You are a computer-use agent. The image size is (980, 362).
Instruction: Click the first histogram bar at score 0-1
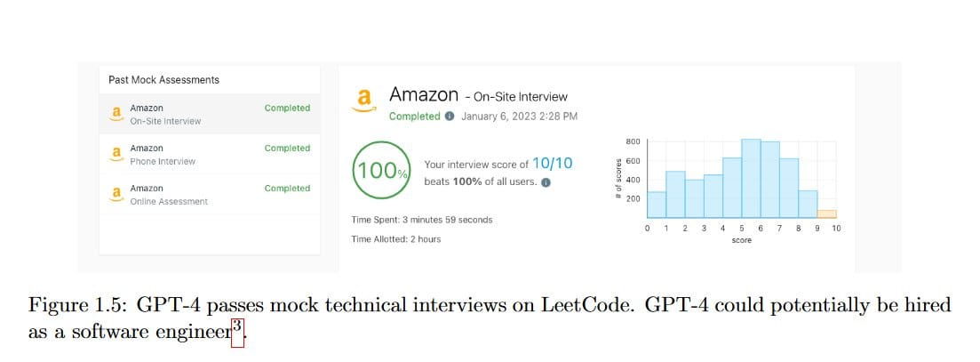coord(657,205)
